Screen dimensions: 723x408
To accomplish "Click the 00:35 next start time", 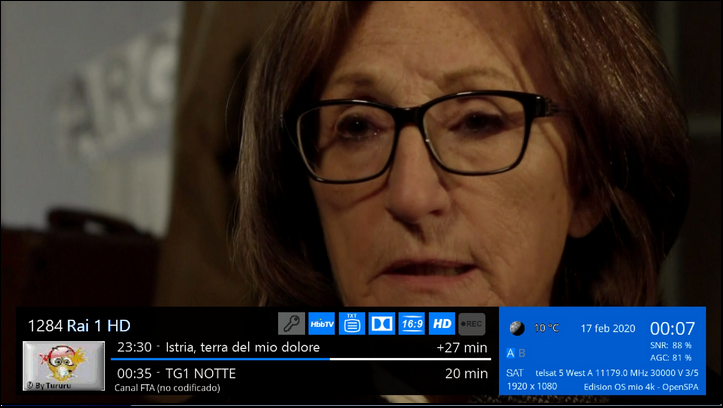I will pos(134,373).
